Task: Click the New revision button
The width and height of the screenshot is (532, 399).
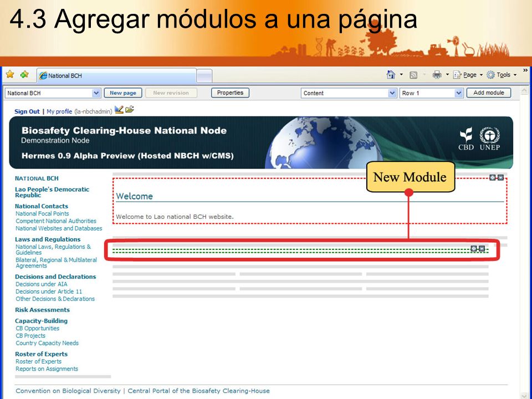Action: click(x=171, y=93)
